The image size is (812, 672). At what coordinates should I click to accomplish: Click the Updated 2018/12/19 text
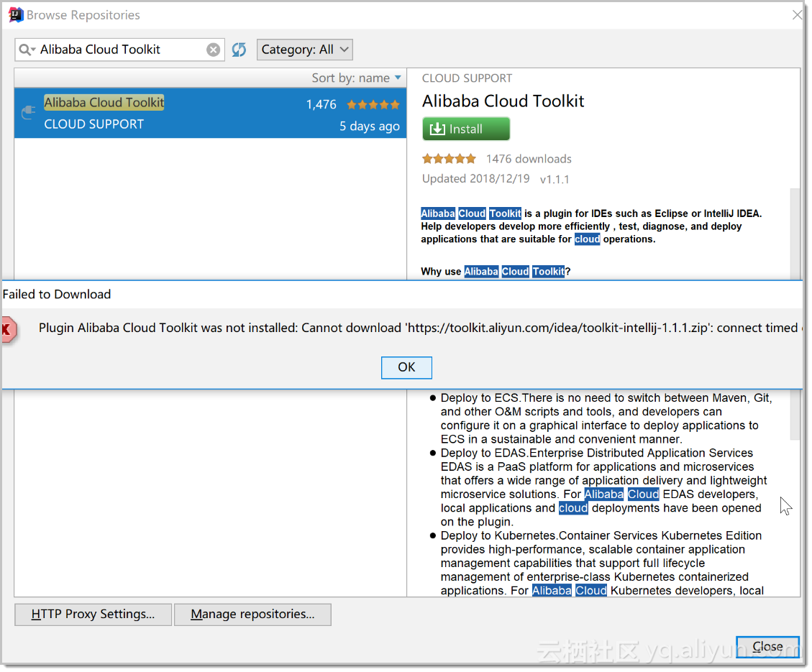tap(475, 179)
